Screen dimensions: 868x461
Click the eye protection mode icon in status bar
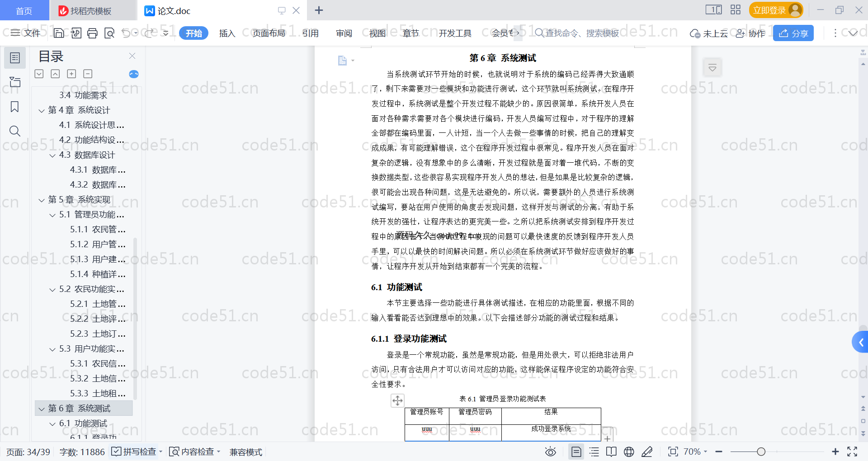click(x=551, y=452)
